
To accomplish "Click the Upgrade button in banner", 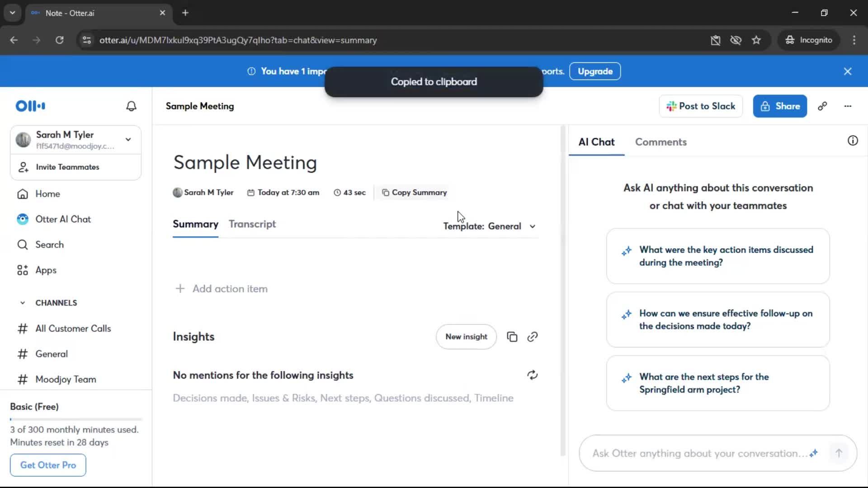I will (x=595, y=71).
